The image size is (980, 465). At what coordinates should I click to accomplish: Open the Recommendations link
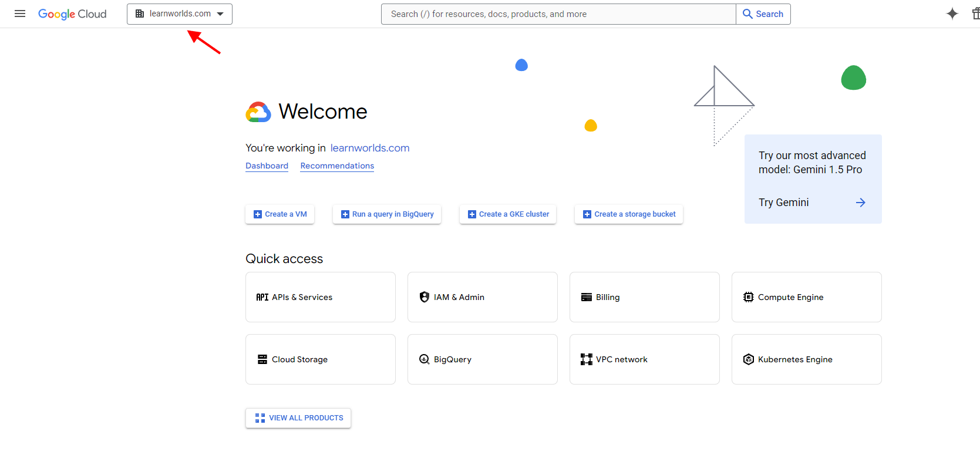pyautogui.click(x=337, y=166)
